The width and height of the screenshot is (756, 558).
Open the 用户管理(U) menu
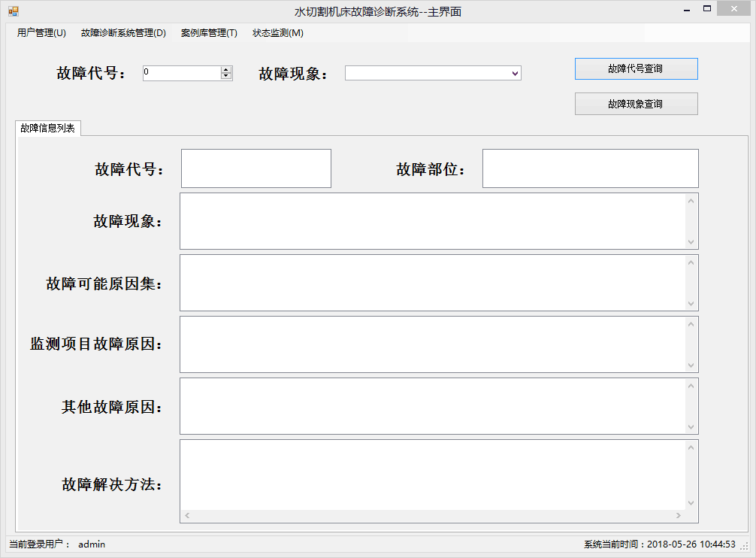[41, 33]
